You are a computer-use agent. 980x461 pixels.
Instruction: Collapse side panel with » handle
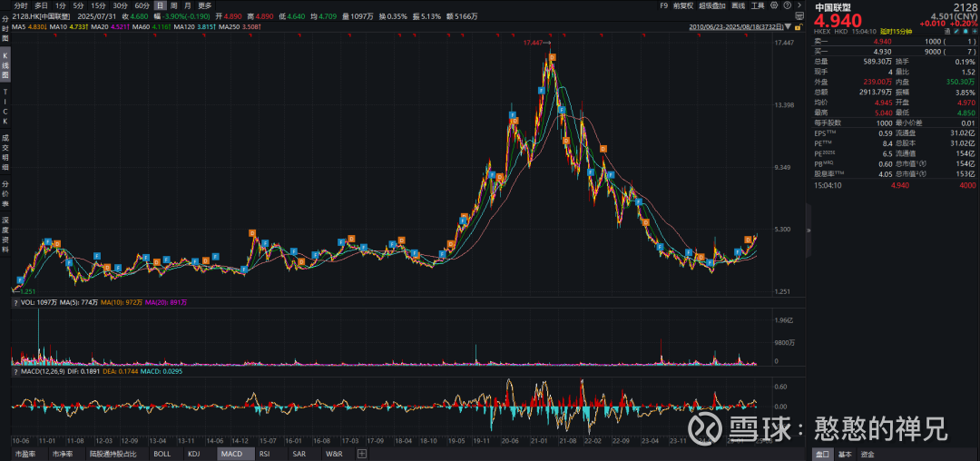808,230
